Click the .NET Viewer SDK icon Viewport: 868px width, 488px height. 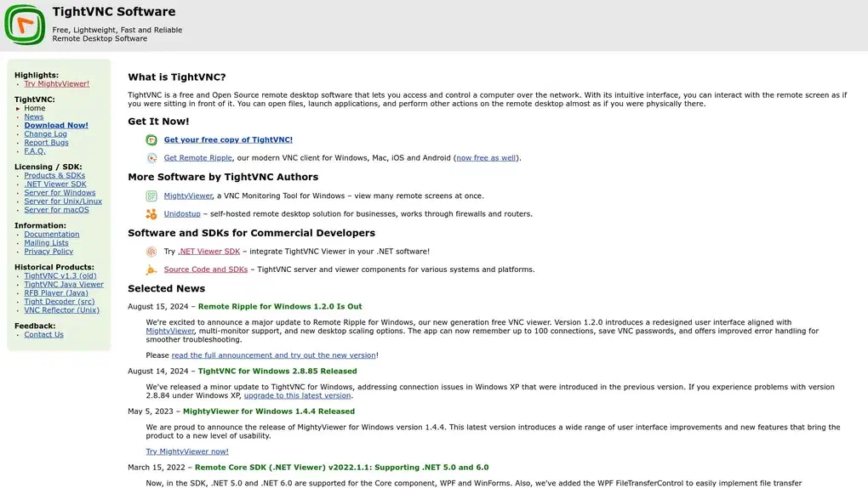151,252
